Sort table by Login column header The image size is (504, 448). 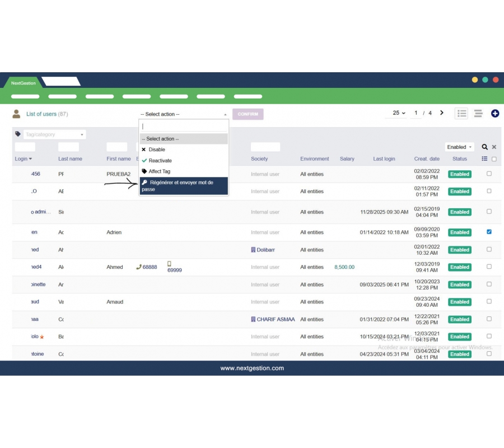click(23, 159)
